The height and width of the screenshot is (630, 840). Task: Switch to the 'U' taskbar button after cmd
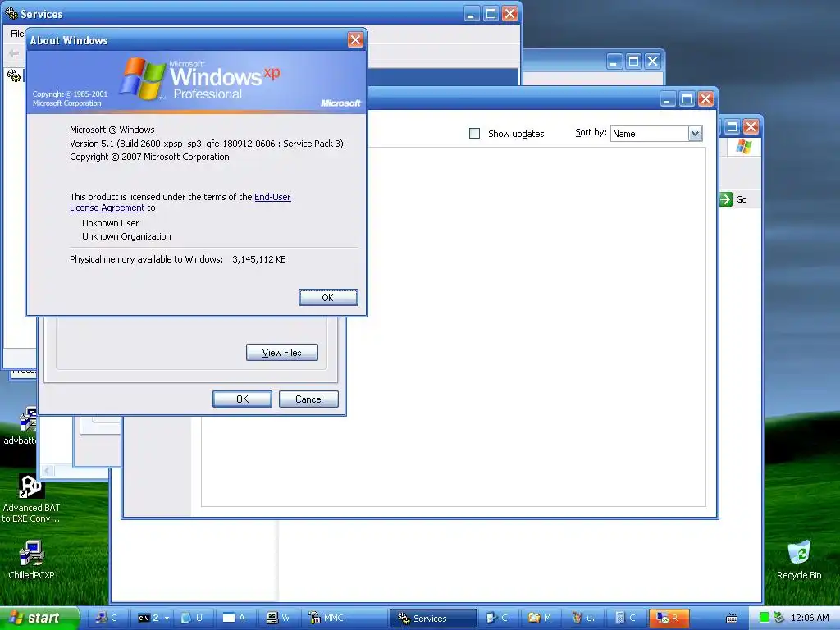pyautogui.click(x=194, y=618)
